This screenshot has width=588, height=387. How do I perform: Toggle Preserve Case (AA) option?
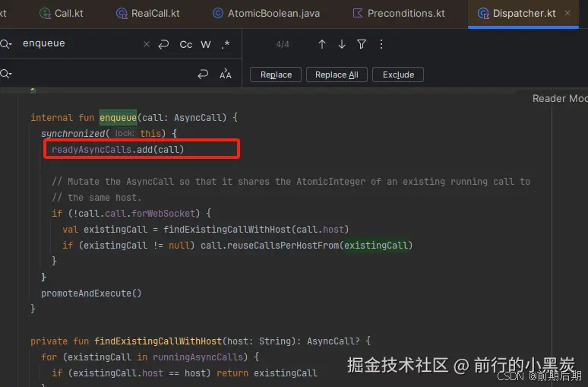[226, 74]
